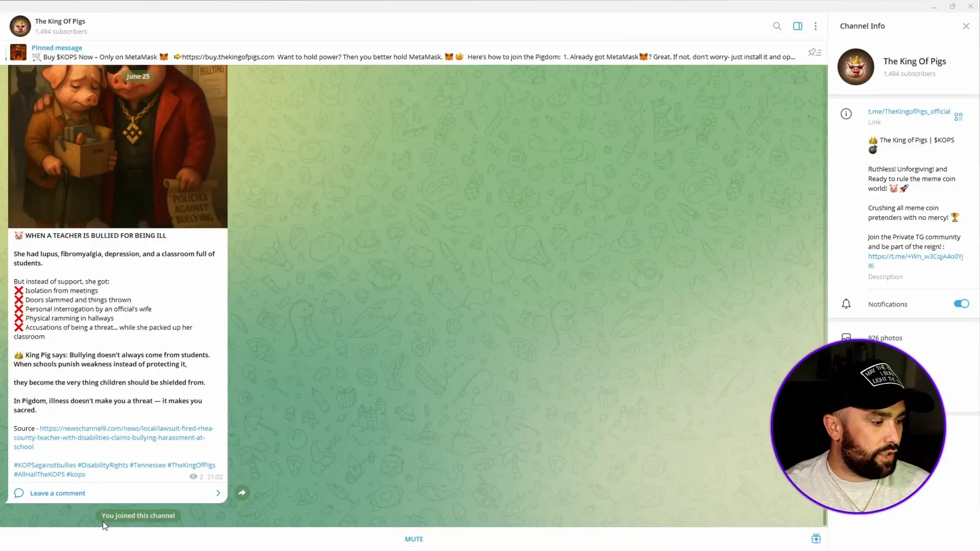
Task: Click the "Channel Info" panel title
Action: point(862,26)
